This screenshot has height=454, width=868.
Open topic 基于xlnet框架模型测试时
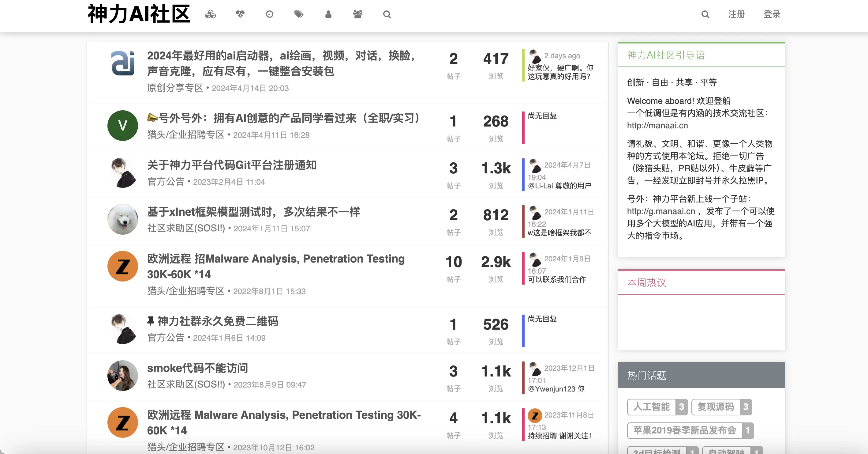pyautogui.click(x=253, y=212)
